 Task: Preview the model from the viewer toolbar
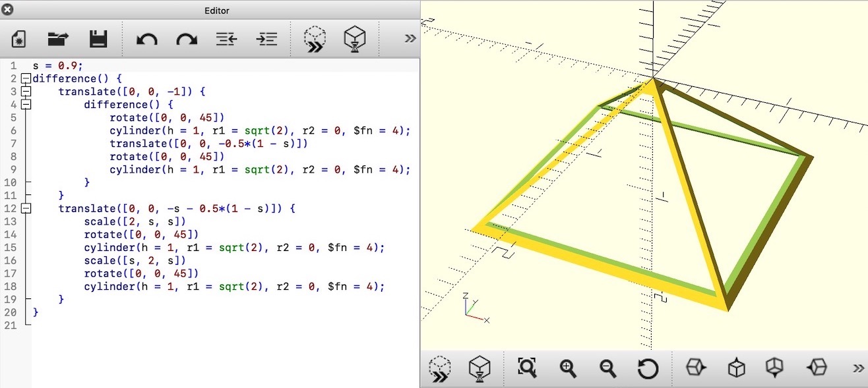tap(440, 368)
